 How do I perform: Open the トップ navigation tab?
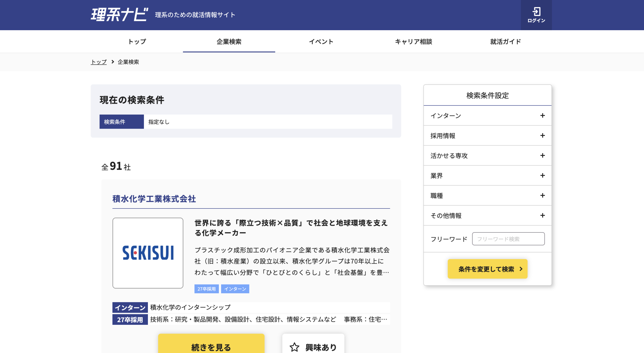[137, 42]
